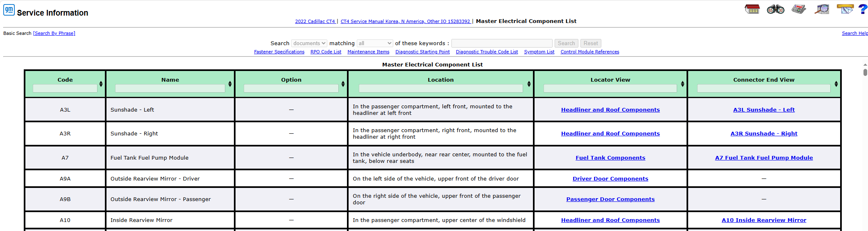Image resolution: width=868 pixels, height=231 pixels.
Task: Click the newspaper news icon
Action: (798, 9)
